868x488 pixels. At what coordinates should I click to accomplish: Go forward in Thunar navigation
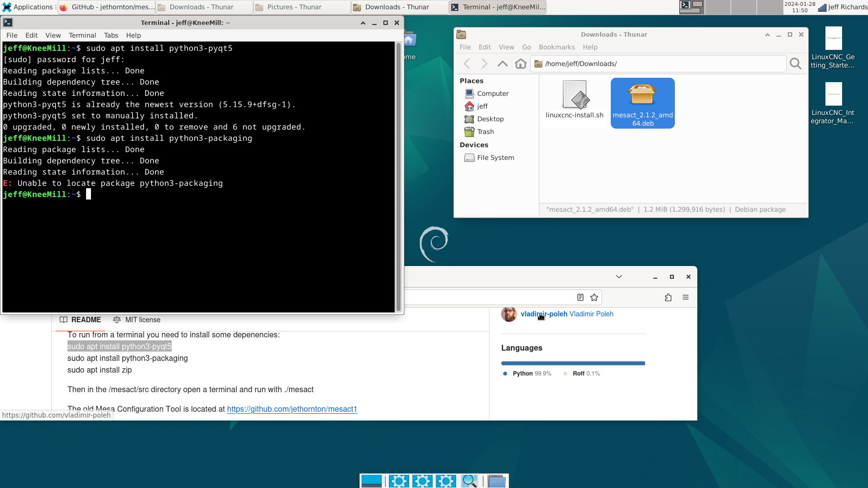pos(484,64)
